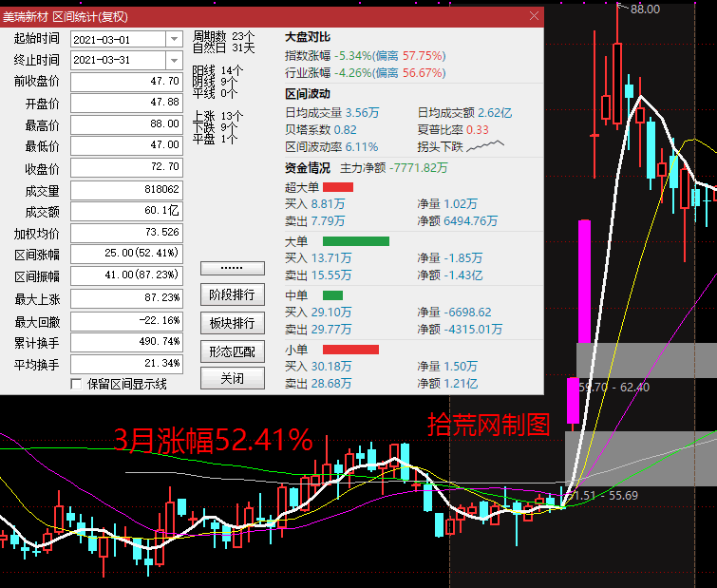The width and height of the screenshot is (717, 588).
Task: Click the dialog title 美瑞新材 区间统计(复权)
Action: (x=66, y=17)
